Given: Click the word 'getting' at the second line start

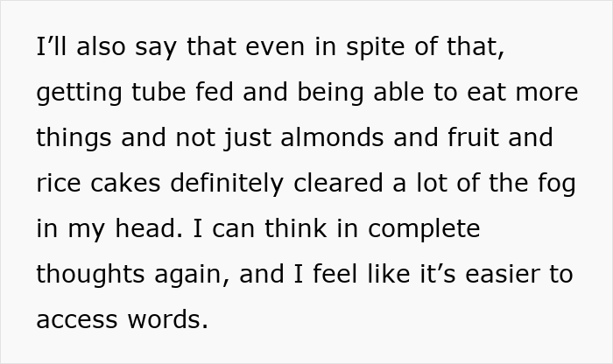Looking at the screenshot, I should click(80, 92).
